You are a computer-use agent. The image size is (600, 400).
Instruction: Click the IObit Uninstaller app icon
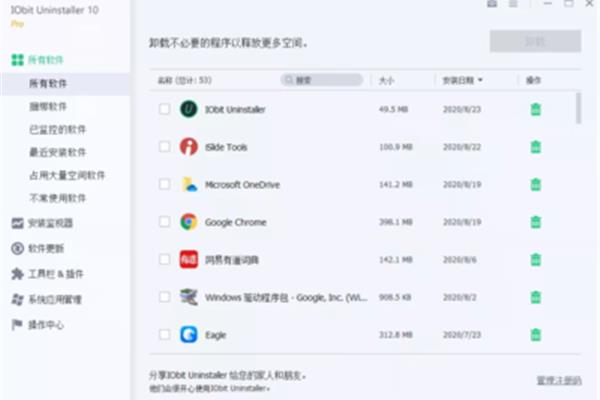pos(189,109)
